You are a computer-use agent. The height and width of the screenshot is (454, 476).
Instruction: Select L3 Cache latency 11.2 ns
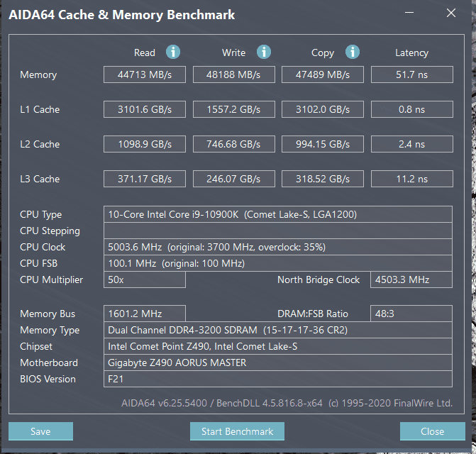[x=412, y=179]
